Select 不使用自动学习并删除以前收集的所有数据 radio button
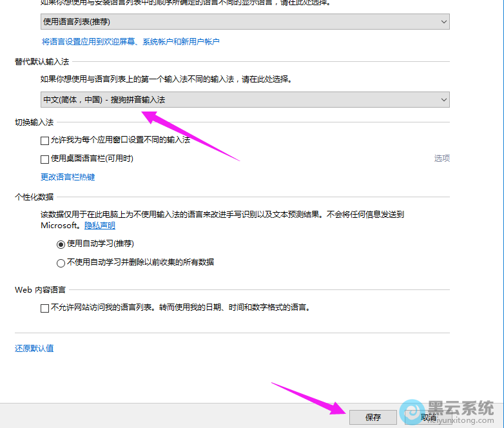 (x=61, y=262)
